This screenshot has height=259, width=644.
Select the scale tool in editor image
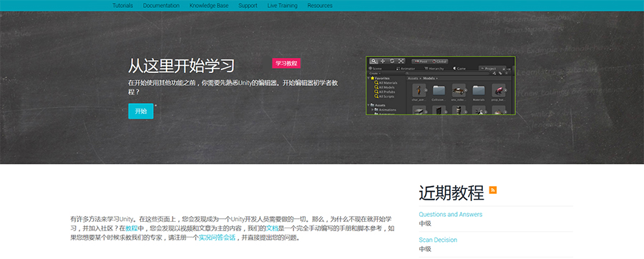tap(401, 61)
